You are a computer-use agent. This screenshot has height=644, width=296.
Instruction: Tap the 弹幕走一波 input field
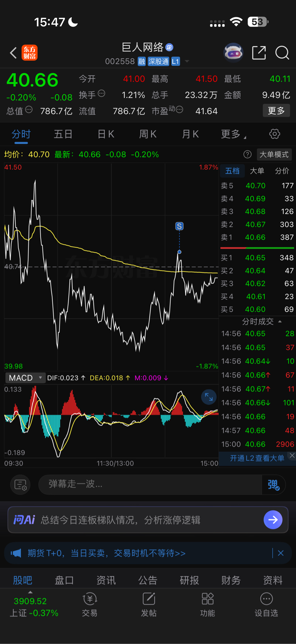click(x=150, y=484)
